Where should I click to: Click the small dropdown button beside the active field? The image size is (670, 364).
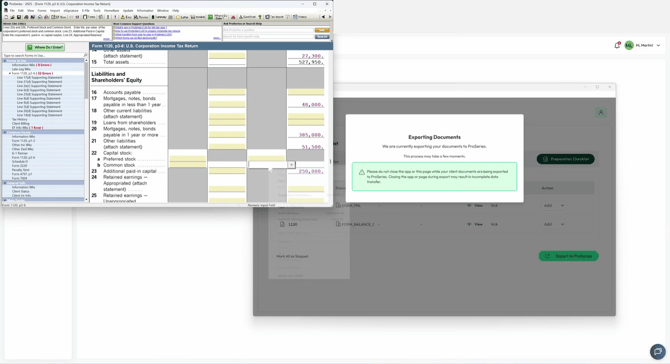tap(291, 164)
